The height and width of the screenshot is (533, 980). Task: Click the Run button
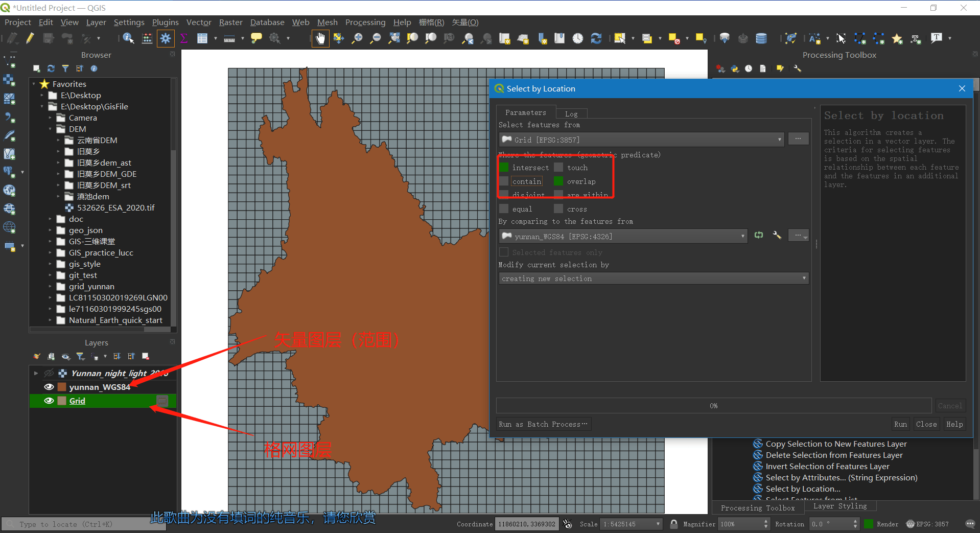point(900,424)
